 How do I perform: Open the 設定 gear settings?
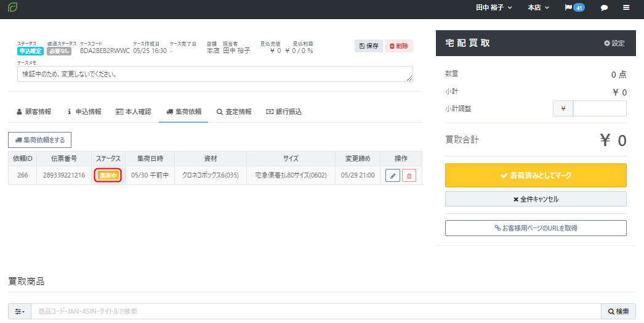click(614, 43)
